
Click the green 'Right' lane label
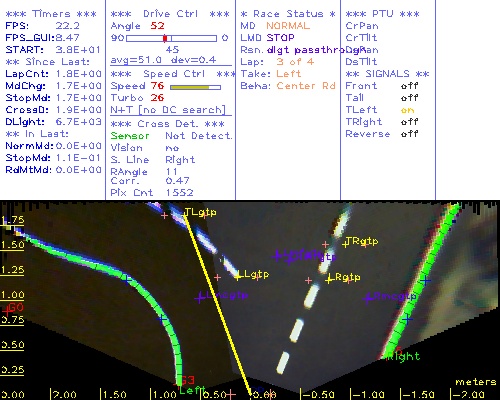tap(403, 356)
